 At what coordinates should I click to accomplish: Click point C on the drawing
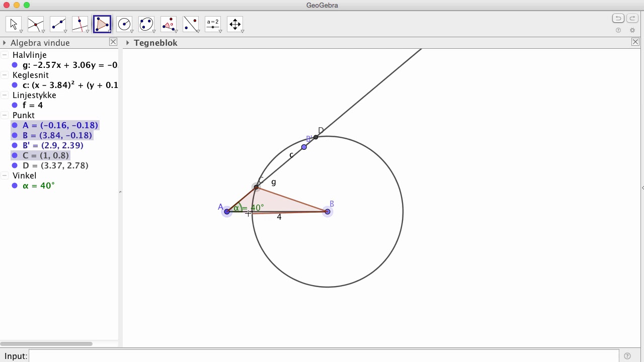click(256, 187)
